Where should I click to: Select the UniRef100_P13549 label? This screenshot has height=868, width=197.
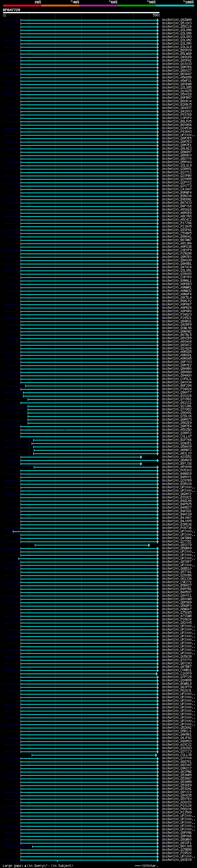point(177,813)
